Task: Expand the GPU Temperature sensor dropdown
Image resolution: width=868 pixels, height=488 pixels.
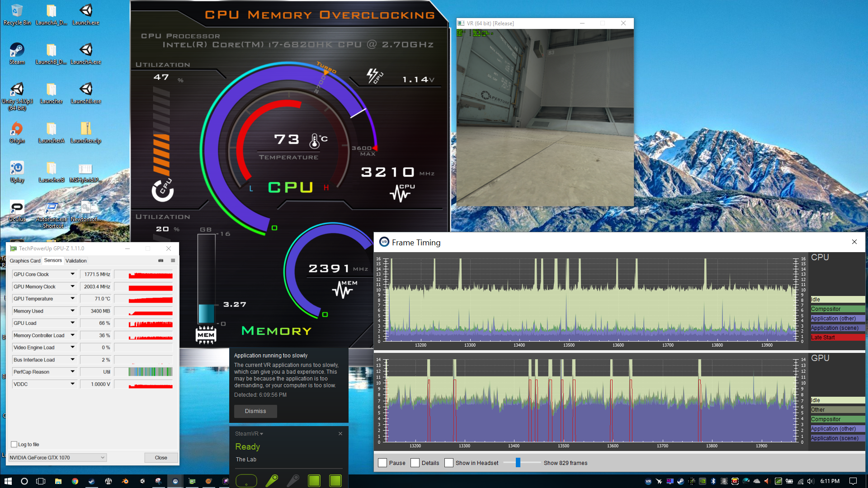Action: pos(72,299)
